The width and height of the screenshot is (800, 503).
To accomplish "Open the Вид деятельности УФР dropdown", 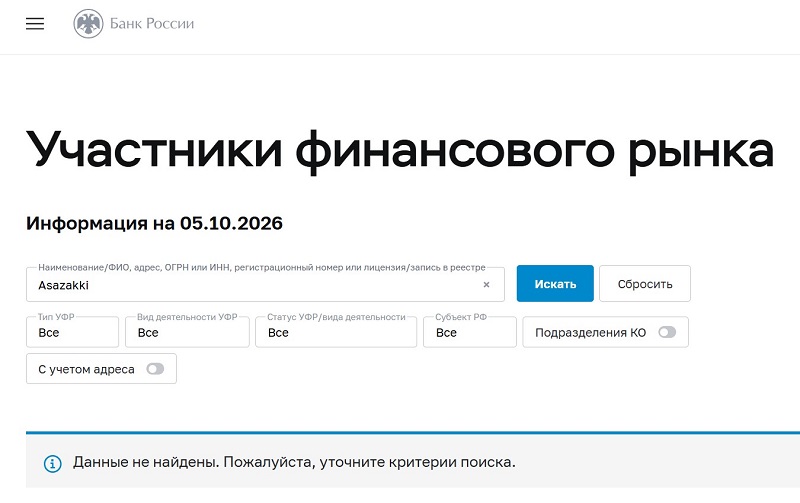I will point(187,332).
